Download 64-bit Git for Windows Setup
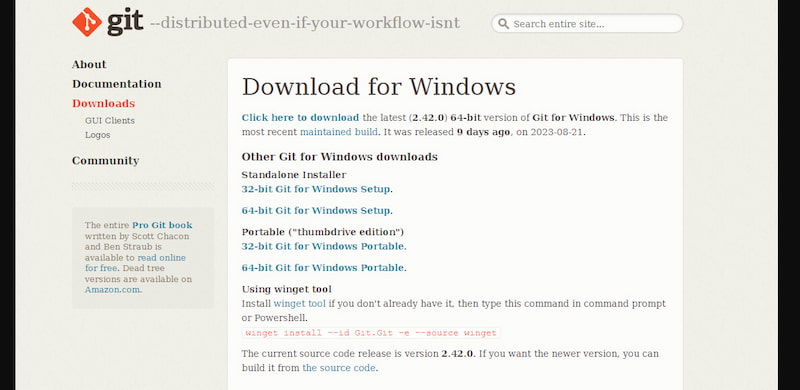The width and height of the screenshot is (800, 390). 316,210
